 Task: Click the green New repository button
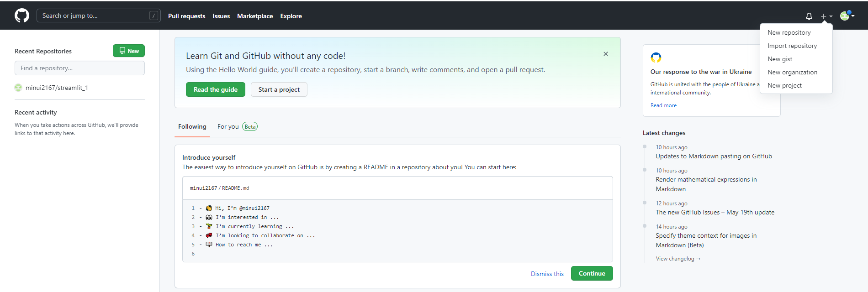(129, 51)
